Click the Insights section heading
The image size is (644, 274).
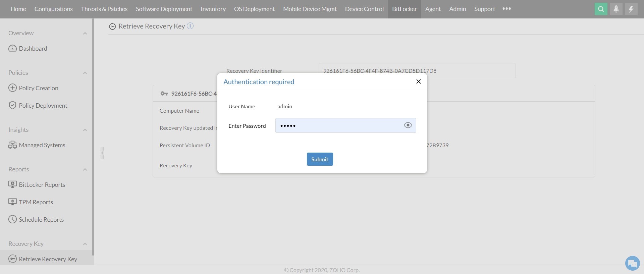[18, 130]
